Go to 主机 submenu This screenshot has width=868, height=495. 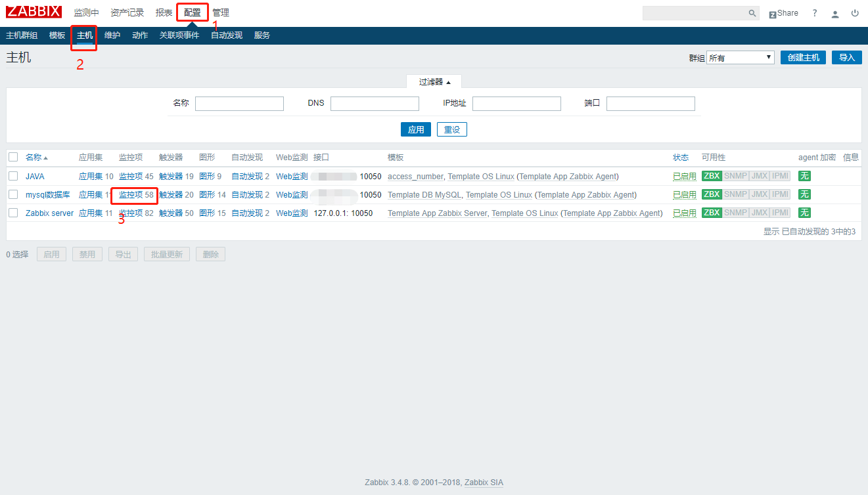[85, 35]
